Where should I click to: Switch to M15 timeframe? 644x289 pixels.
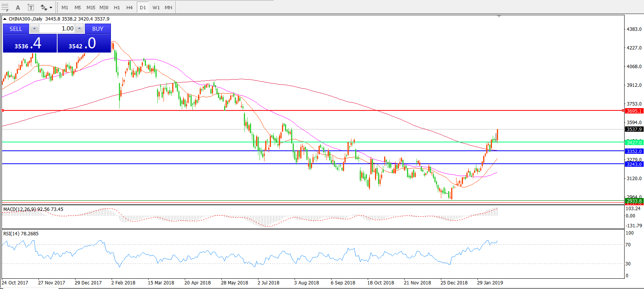[91, 8]
